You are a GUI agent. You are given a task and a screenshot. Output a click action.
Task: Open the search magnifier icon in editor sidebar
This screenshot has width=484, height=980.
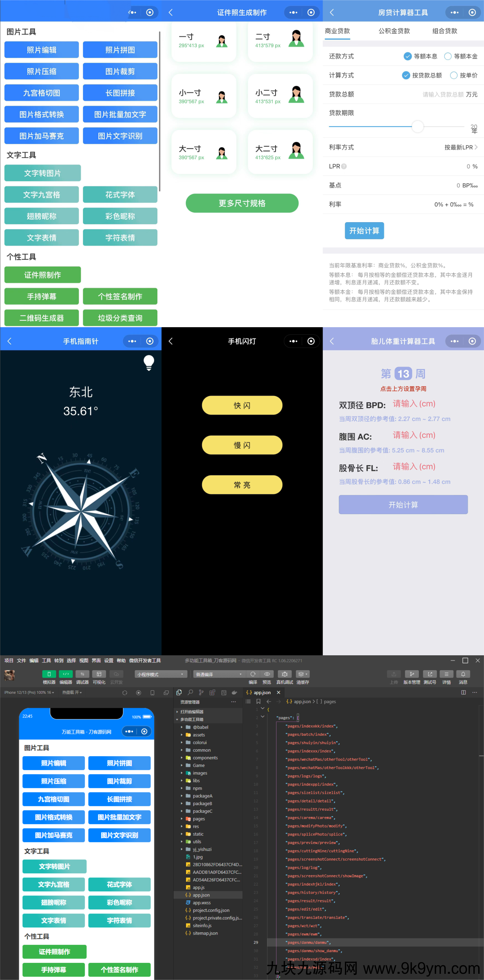[190, 692]
